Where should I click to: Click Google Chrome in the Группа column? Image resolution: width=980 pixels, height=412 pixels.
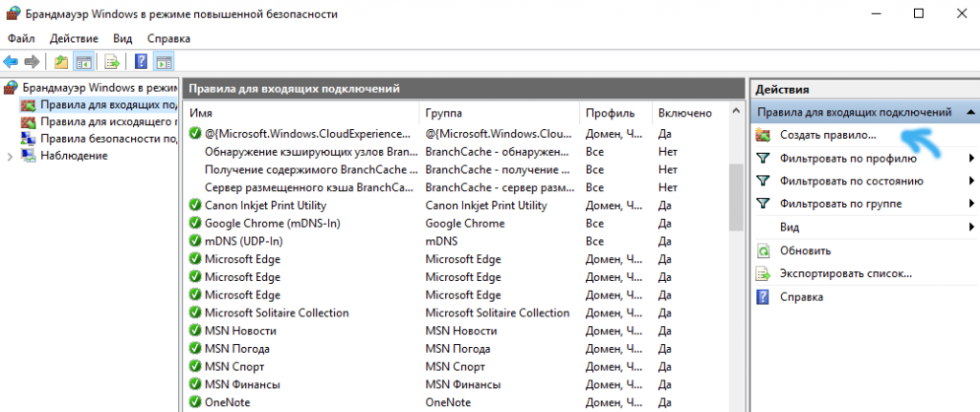click(465, 223)
